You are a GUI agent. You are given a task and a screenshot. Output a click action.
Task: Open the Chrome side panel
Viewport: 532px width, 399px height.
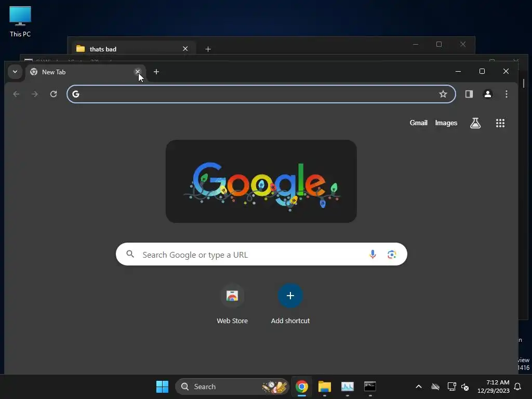[469, 94]
